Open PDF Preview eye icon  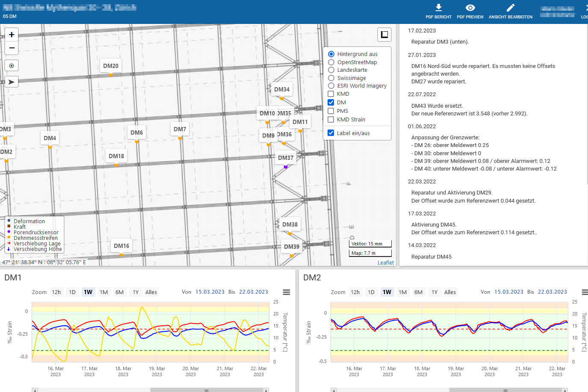pos(470,8)
